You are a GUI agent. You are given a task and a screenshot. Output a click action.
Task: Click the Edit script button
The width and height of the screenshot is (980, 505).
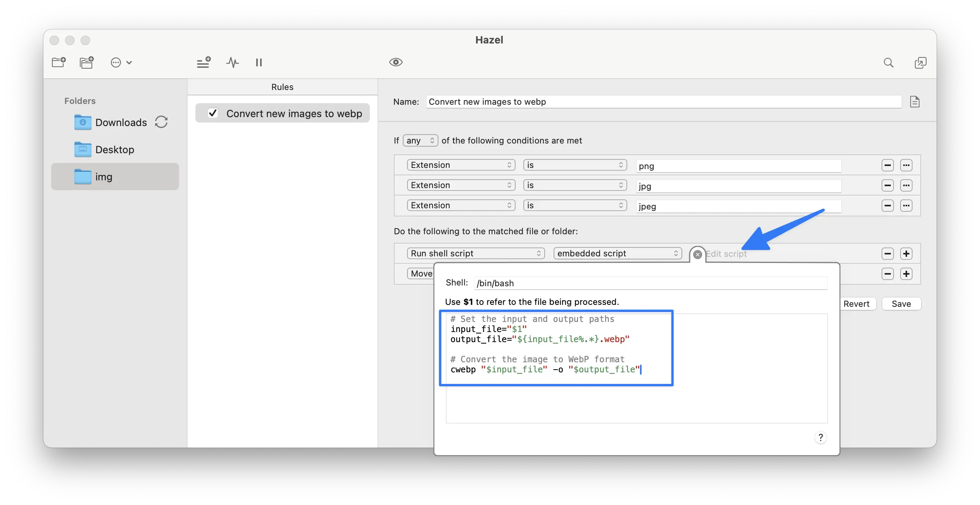tap(726, 254)
